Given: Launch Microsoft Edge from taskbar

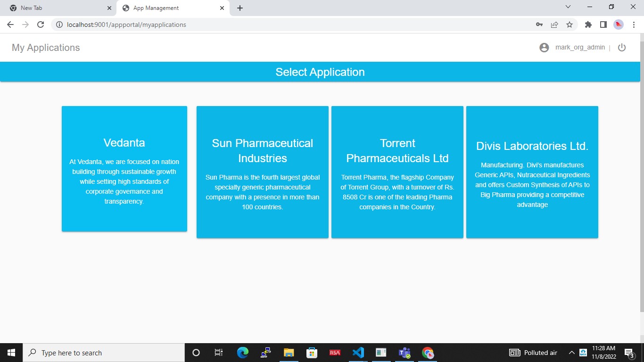Looking at the screenshot, I should pos(242,353).
